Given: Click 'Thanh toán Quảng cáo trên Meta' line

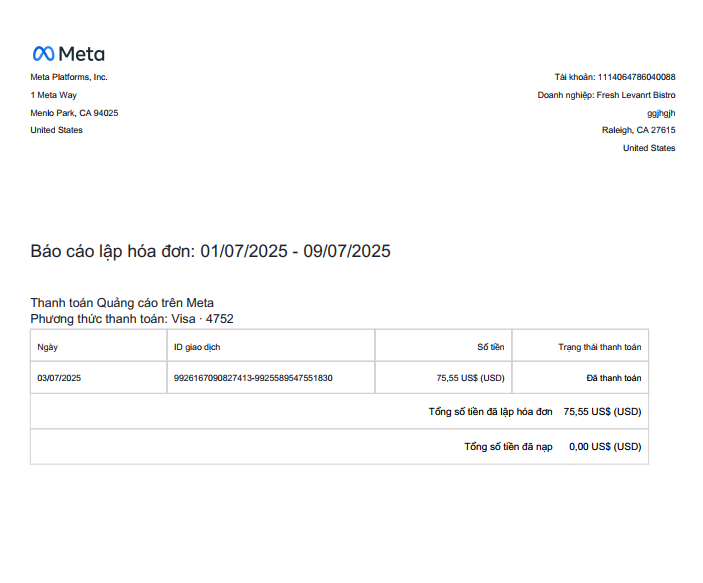Looking at the screenshot, I should pos(122,303).
